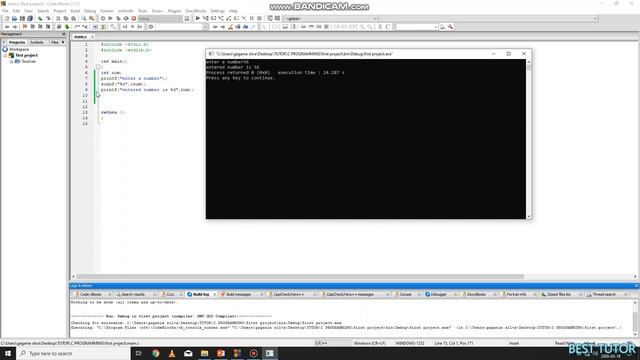Click the Build gear icon
The width and height of the screenshot is (640, 360).
[103, 18]
